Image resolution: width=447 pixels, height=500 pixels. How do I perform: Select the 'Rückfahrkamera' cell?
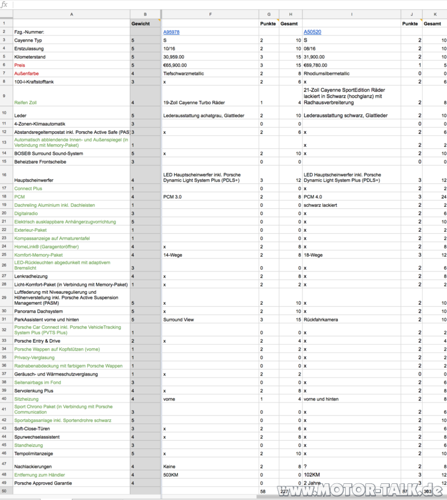coord(351,320)
